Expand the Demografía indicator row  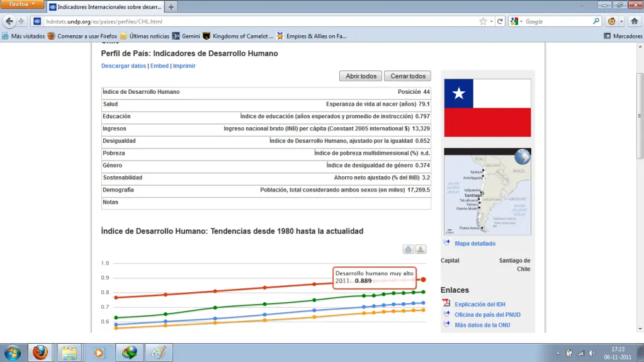point(266,190)
